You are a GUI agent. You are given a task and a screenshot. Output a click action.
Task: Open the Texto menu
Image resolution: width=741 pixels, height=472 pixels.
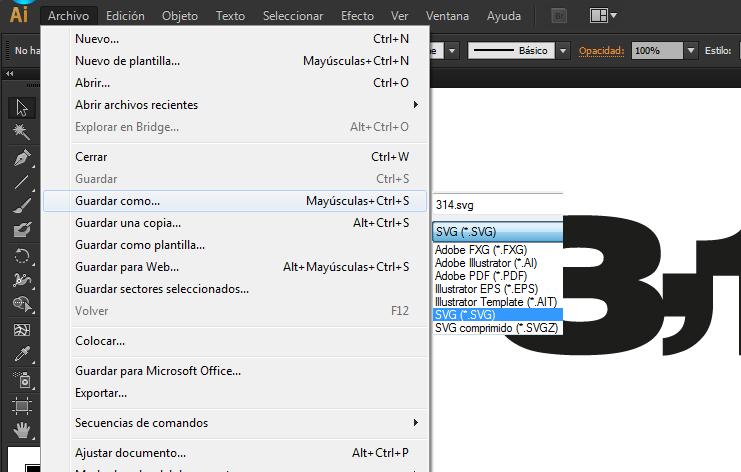(231, 16)
